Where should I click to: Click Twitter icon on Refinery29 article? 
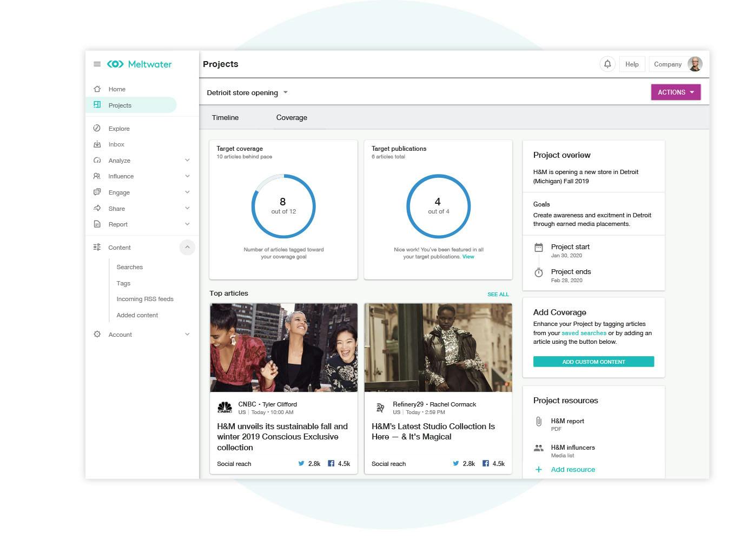(x=456, y=463)
